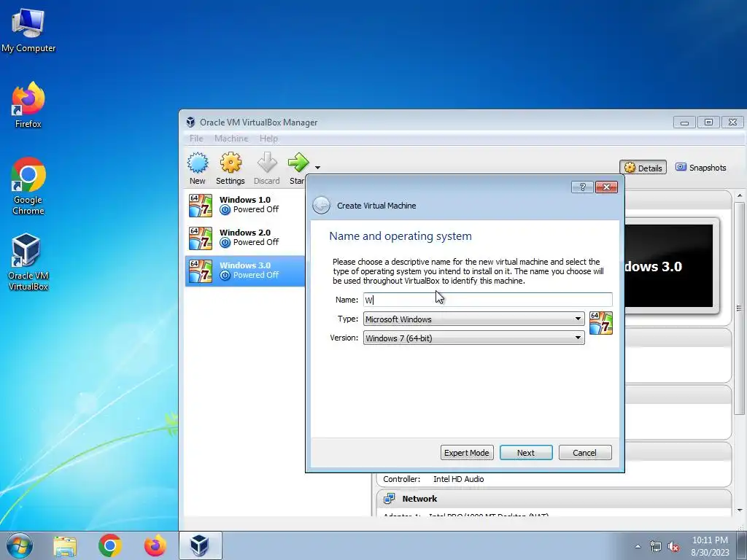The width and height of the screenshot is (747, 560).
Task: Click the VM preview thumbnail
Action: pos(669,266)
